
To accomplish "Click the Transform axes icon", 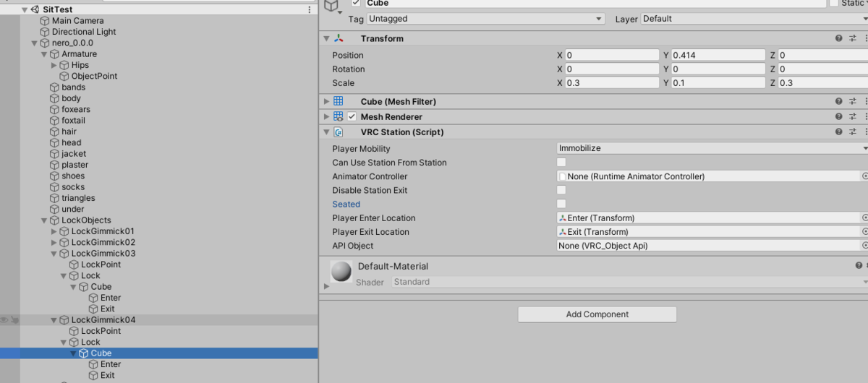I will point(339,38).
